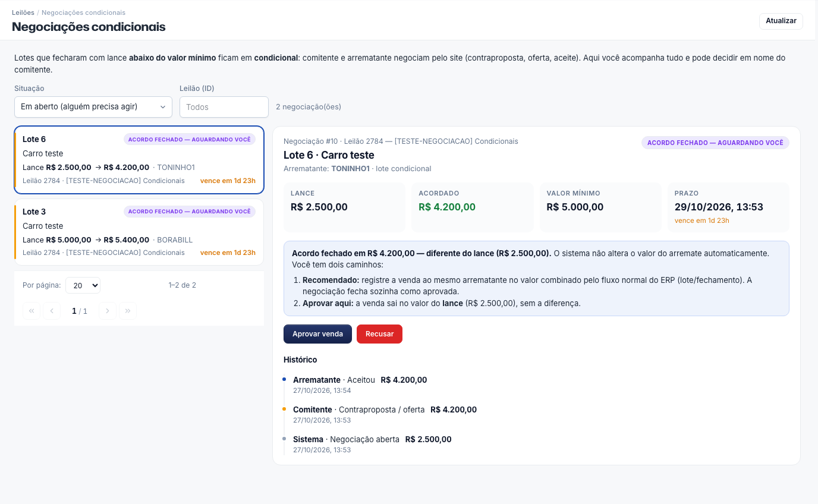Open the Leilões breadcrumb link
Image resolution: width=818 pixels, height=504 pixels.
pos(23,12)
